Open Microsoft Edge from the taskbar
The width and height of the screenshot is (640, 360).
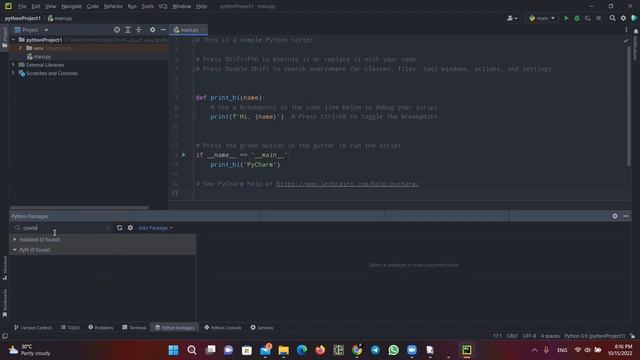click(302, 350)
